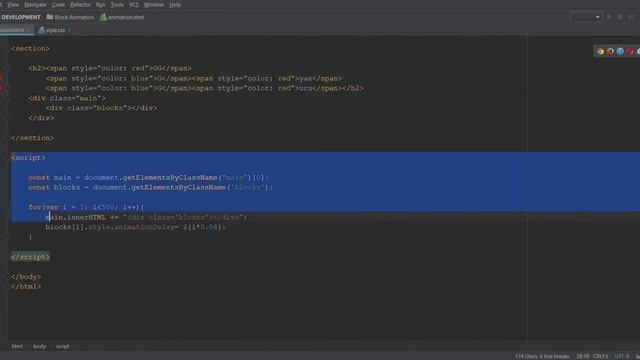This screenshot has width=640, height=360.
Task: Close the animation.html editor tab
Action: (x=29, y=30)
